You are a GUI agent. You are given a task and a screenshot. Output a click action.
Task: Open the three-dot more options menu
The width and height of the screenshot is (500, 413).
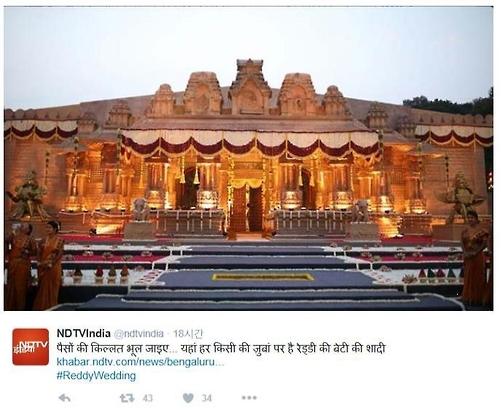click(x=249, y=397)
